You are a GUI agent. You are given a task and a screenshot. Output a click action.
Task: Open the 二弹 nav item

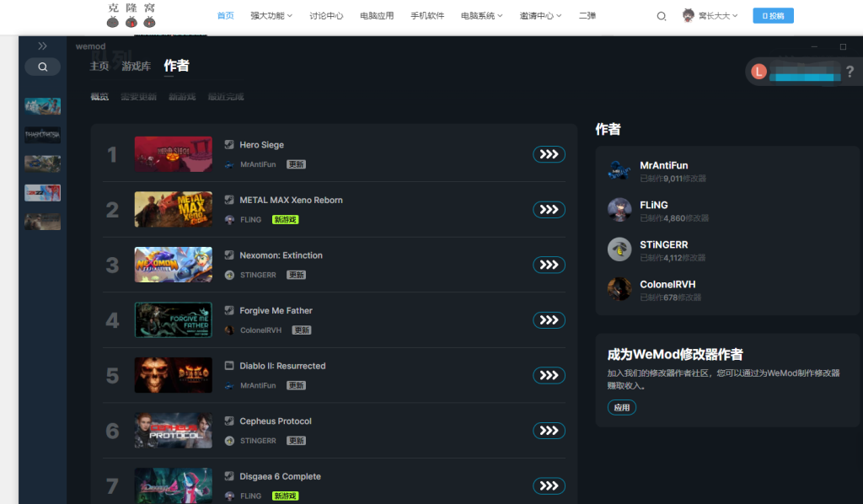pos(587,16)
